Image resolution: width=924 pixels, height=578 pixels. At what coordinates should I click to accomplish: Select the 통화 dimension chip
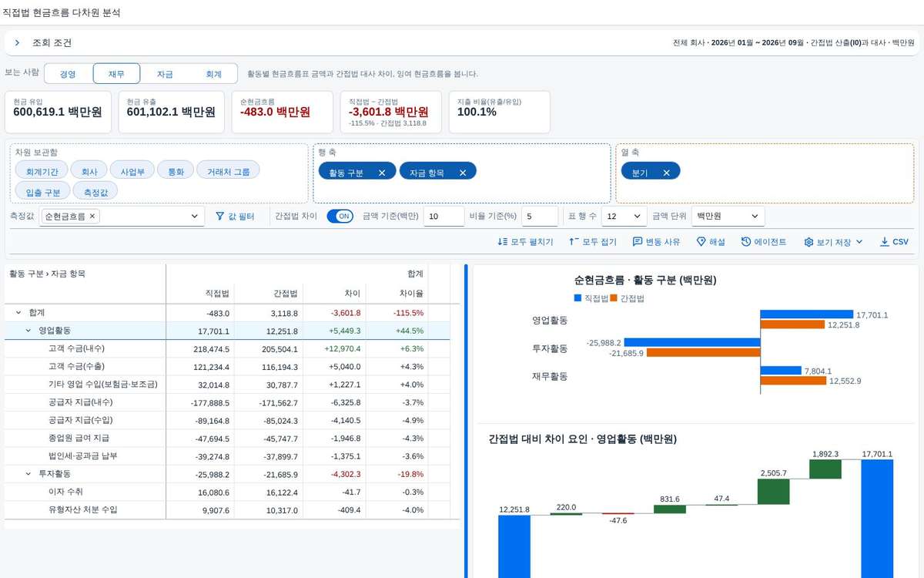coord(176,171)
